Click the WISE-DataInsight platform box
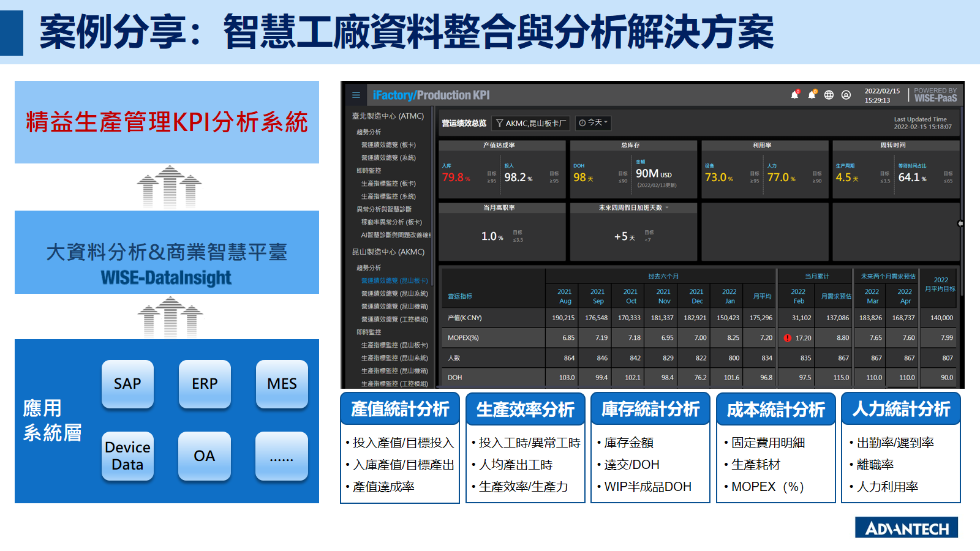 coord(167,252)
